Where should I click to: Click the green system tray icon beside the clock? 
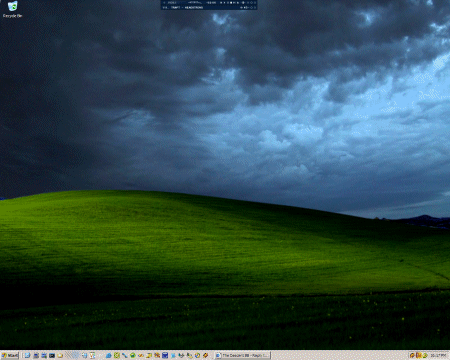(425, 356)
